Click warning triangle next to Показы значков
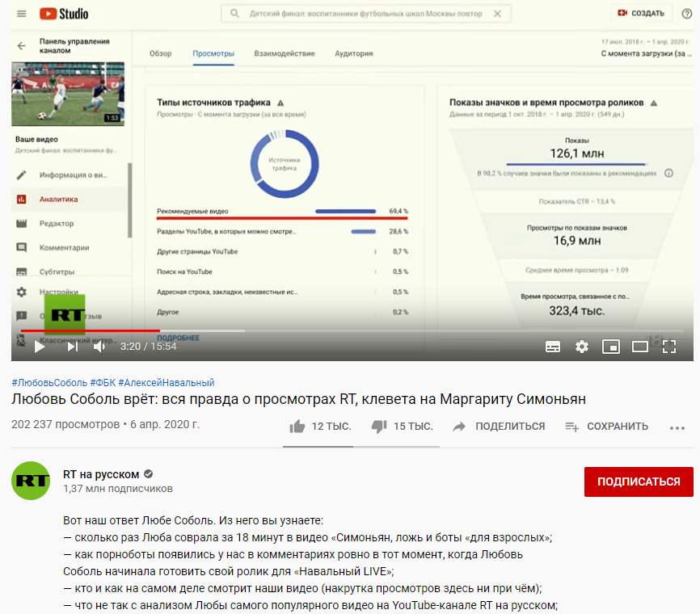Screen dimensions: 700x614 coord(654,103)
